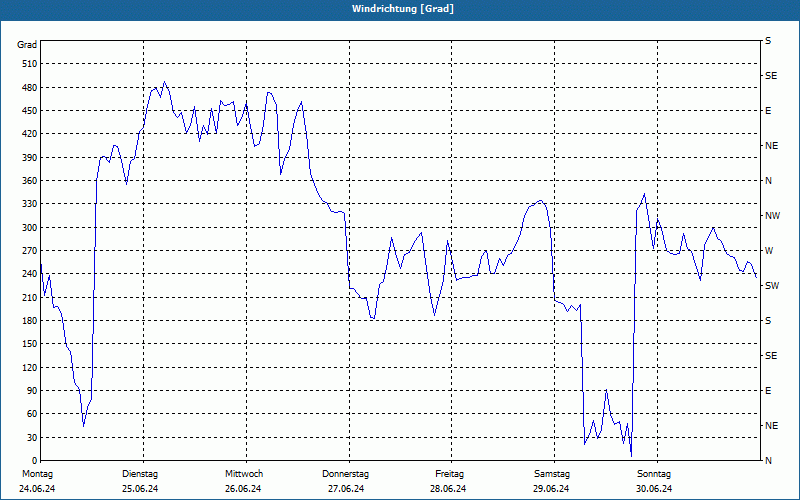Screen dimensions: 800x500
Task: Select the 30.06.24 date label
Action: point(654,489)
